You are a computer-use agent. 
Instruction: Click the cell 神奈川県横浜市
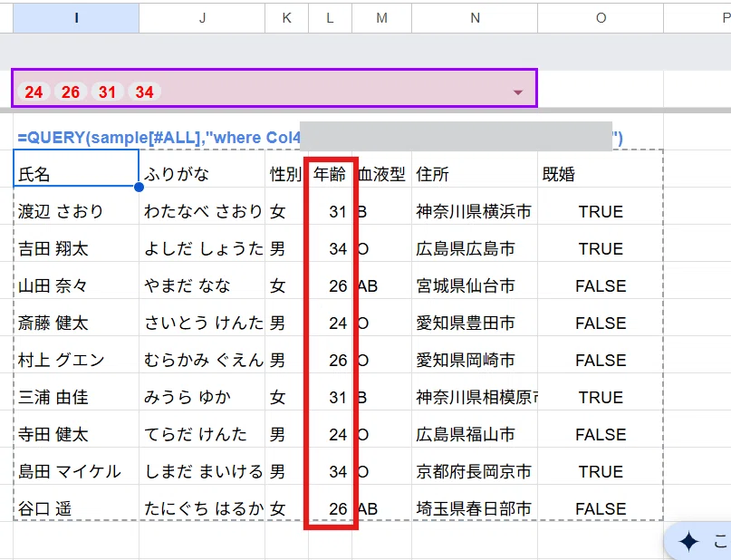[x=475, y=206]
